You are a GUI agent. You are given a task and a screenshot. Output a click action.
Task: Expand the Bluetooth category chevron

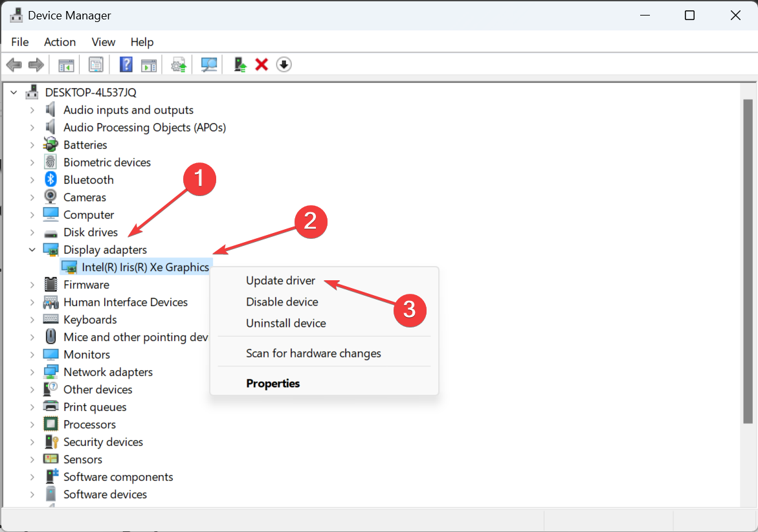point(32,180)
